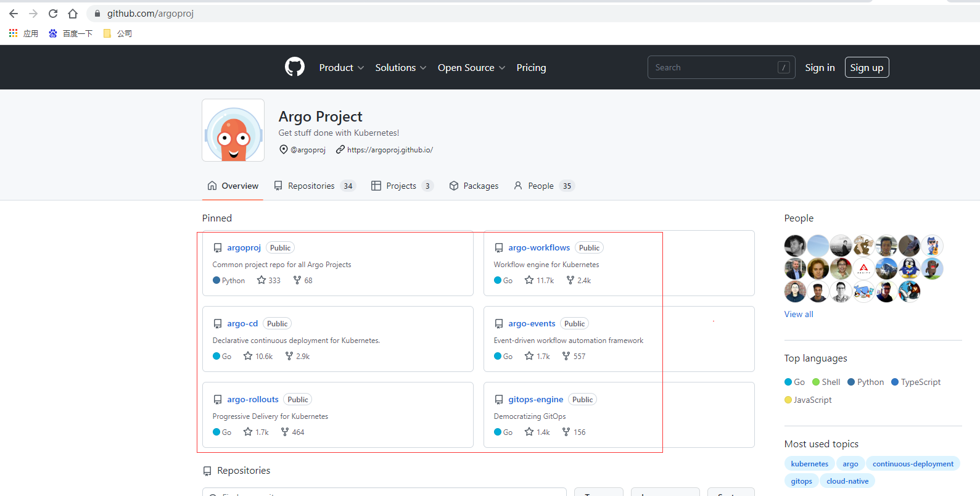
Task: Open the argo-workflows repository link
Action: click(x=539, y=247)
